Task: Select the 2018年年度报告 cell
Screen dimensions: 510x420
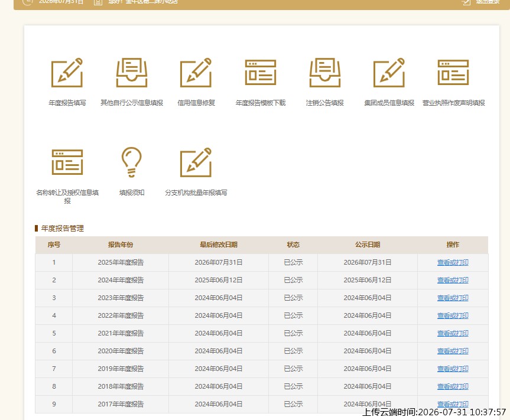Action: click(121, 386)
